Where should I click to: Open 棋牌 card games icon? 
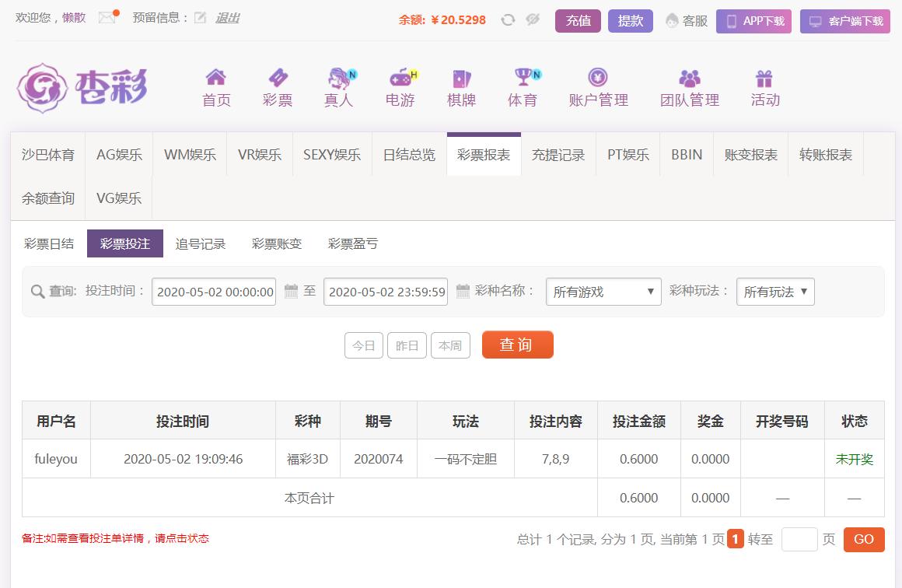click(462, 78)
